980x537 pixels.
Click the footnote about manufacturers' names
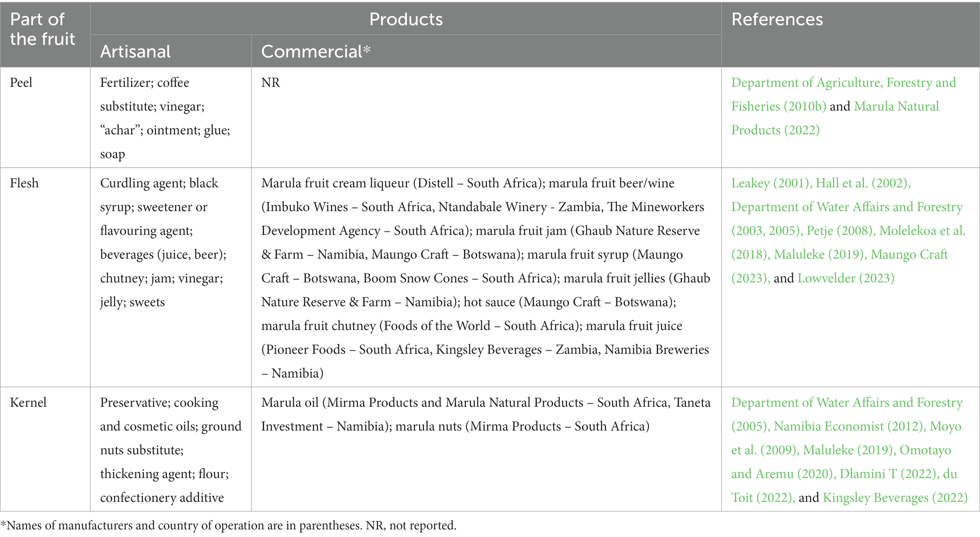229,526
